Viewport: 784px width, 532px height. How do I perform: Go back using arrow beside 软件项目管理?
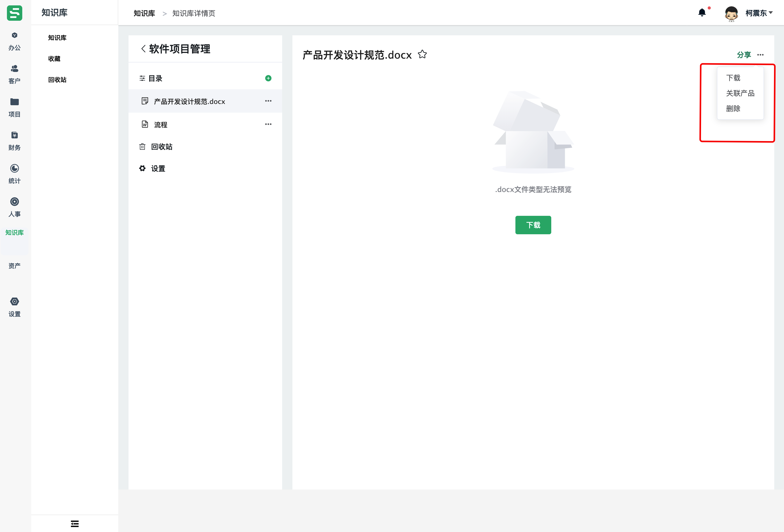point(143,49)
